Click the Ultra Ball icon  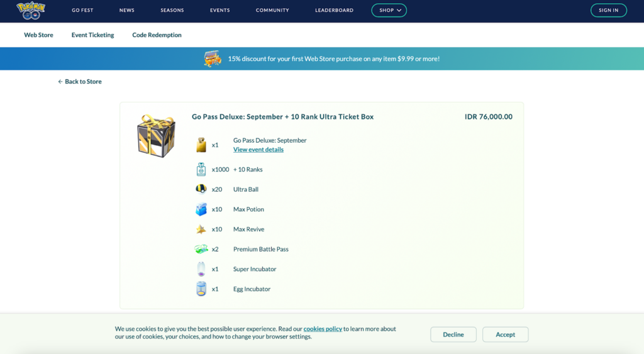pyautogui.click(x=201, y=189)
